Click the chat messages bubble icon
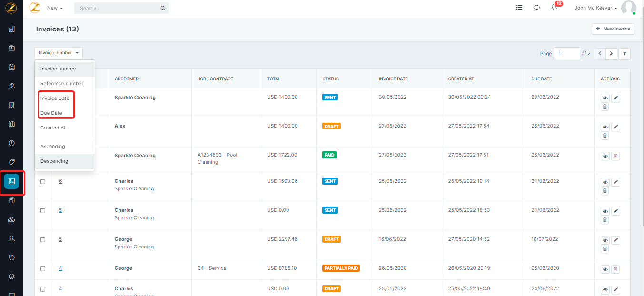This screenshot has width=644, height=296. click(x=536, y=8)
